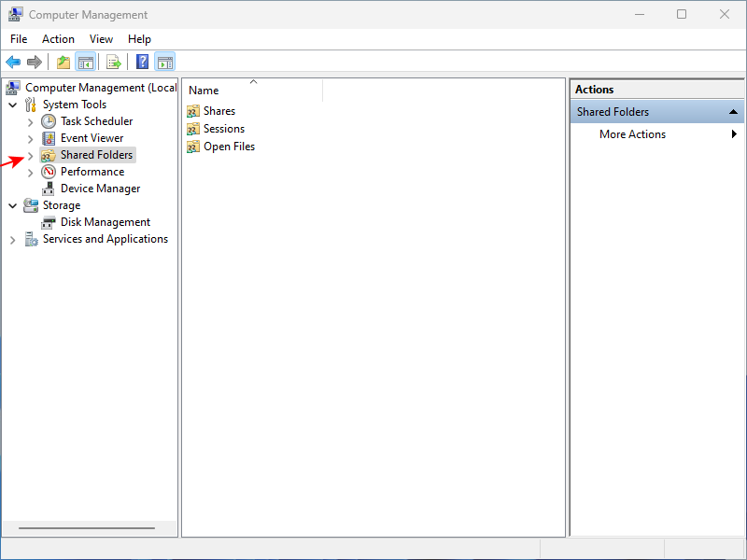Minimize the Computer Management window
747x560 pixels.
tap(640, 14)
